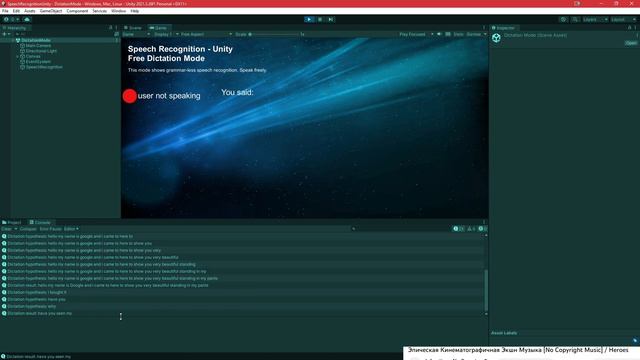Select Main Camera in Hierarchy
The width and height of the screenshot is (640, 360).
tap(38, 46)
